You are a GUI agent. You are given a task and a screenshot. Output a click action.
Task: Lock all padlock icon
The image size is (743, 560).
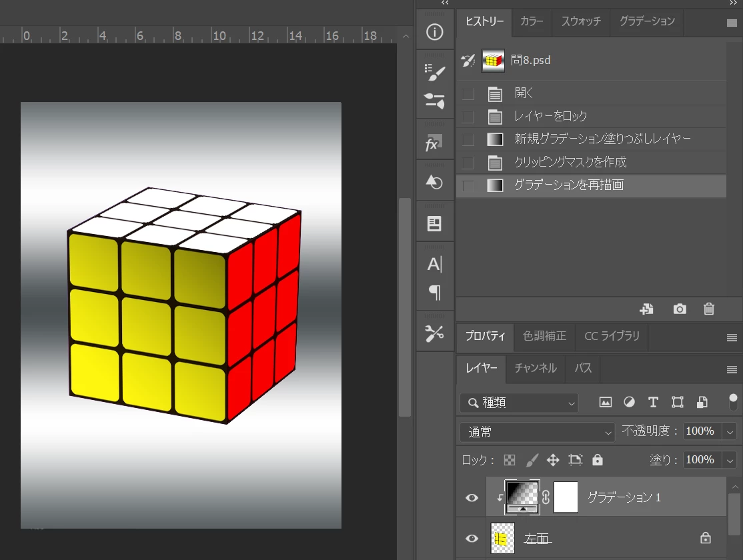pos(598,459)
